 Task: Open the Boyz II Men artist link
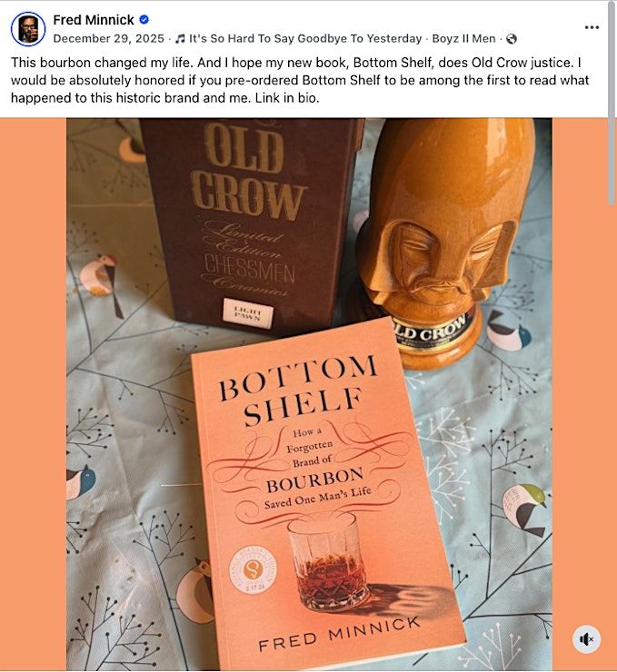463,38
